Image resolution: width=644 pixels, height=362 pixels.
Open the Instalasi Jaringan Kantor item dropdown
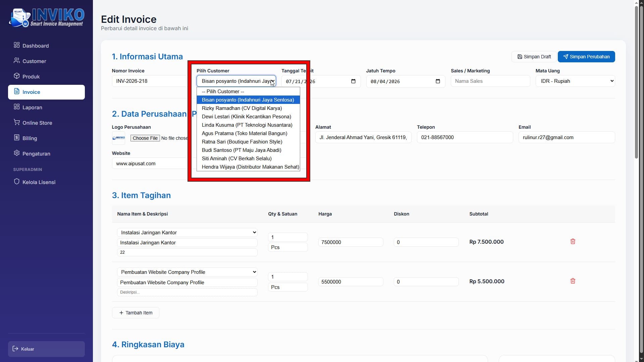click(x=187, y=232)
